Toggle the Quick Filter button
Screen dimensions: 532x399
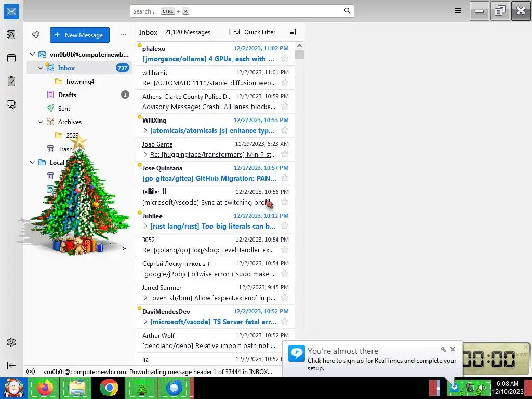click(x=255, y=32)
